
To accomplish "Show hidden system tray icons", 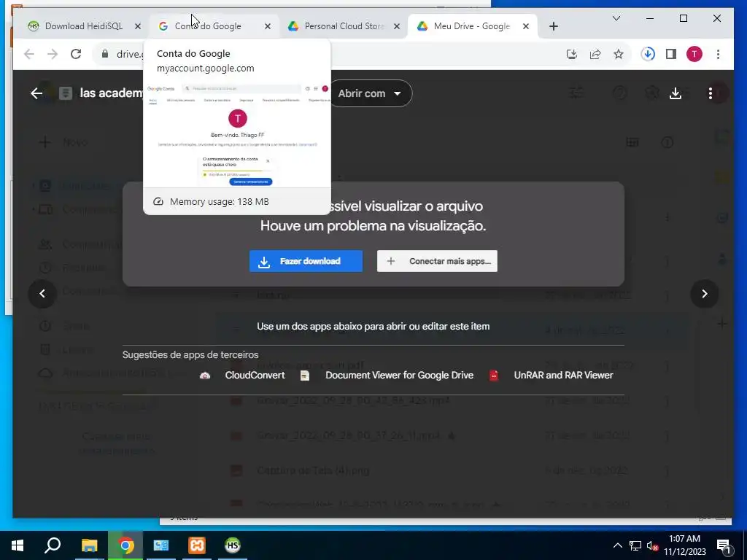I will [617, 545].
